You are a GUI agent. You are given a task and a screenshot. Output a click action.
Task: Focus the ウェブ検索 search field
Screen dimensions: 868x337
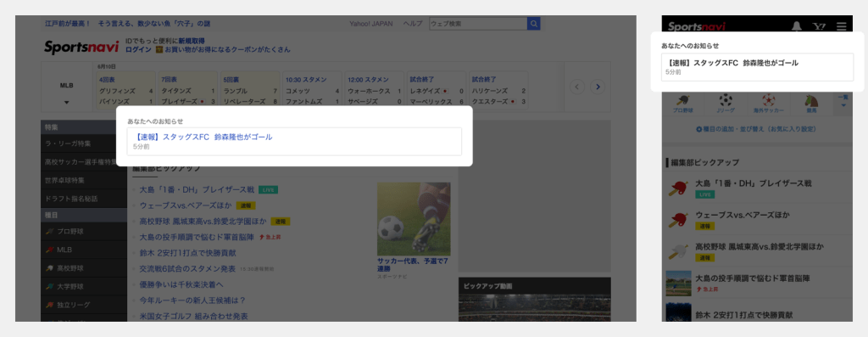tap(478, 24)
